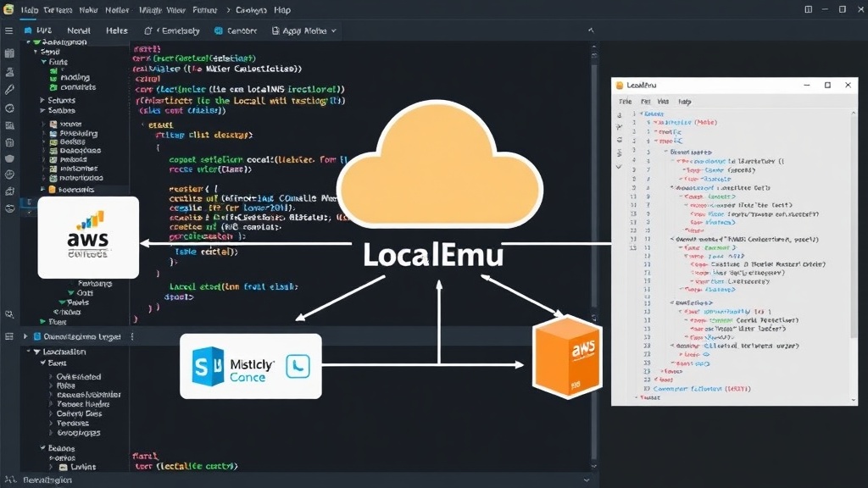Expand the 'Solunts' folder in the file tree
Screen dimensions: 868x488
(42, 100)
